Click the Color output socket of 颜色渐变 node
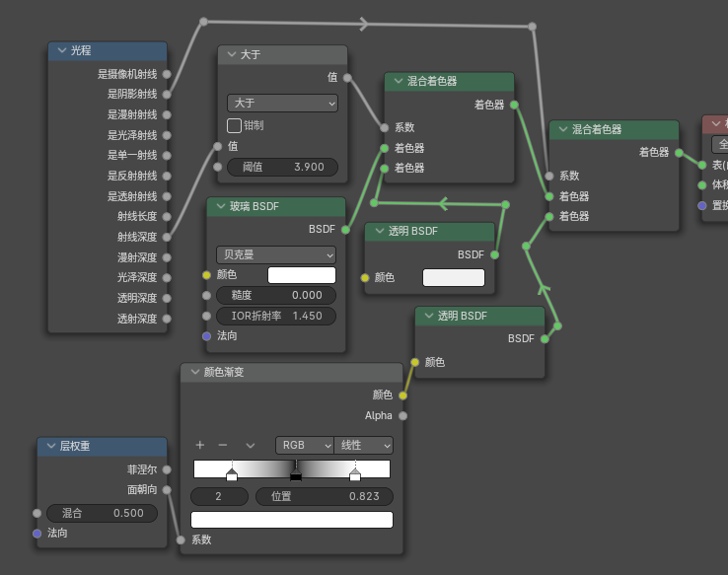 (402, 395)
